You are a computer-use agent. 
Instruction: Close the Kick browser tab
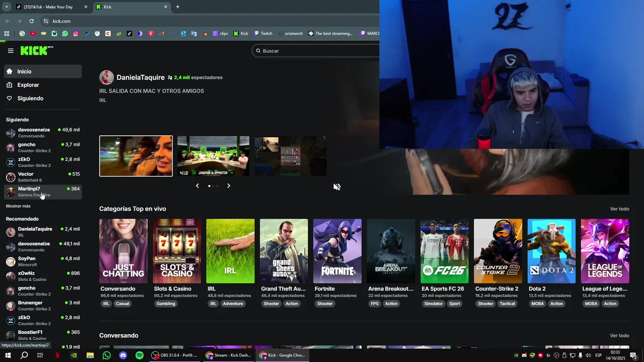pyautogui.click(x=166, y=7)
